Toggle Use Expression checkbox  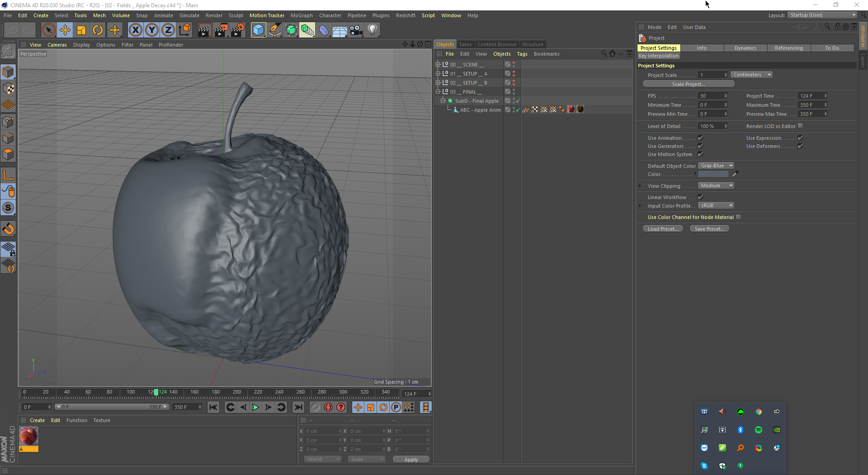(x=800, y=138)
